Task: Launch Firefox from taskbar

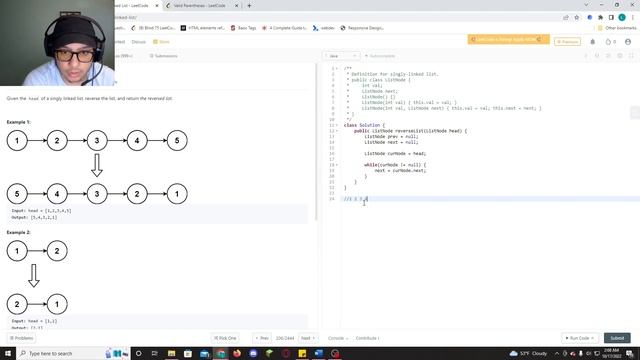Action: (237, 353)
